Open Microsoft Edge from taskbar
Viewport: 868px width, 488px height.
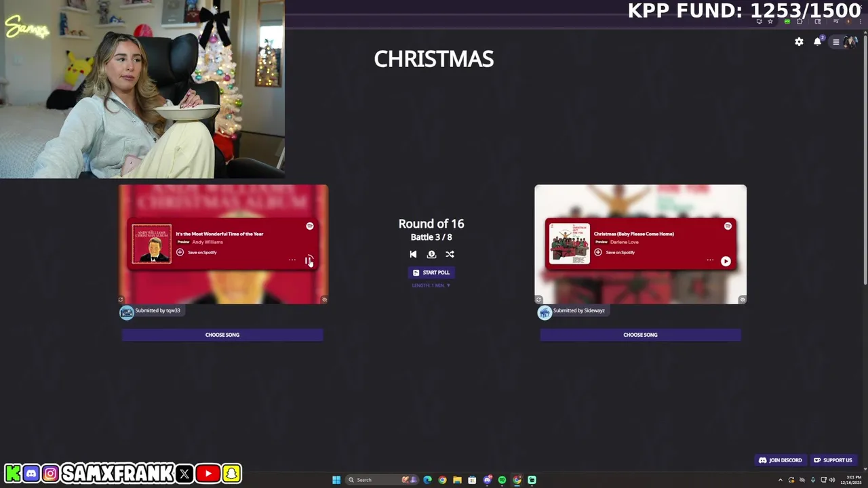(x=427, y=480)
